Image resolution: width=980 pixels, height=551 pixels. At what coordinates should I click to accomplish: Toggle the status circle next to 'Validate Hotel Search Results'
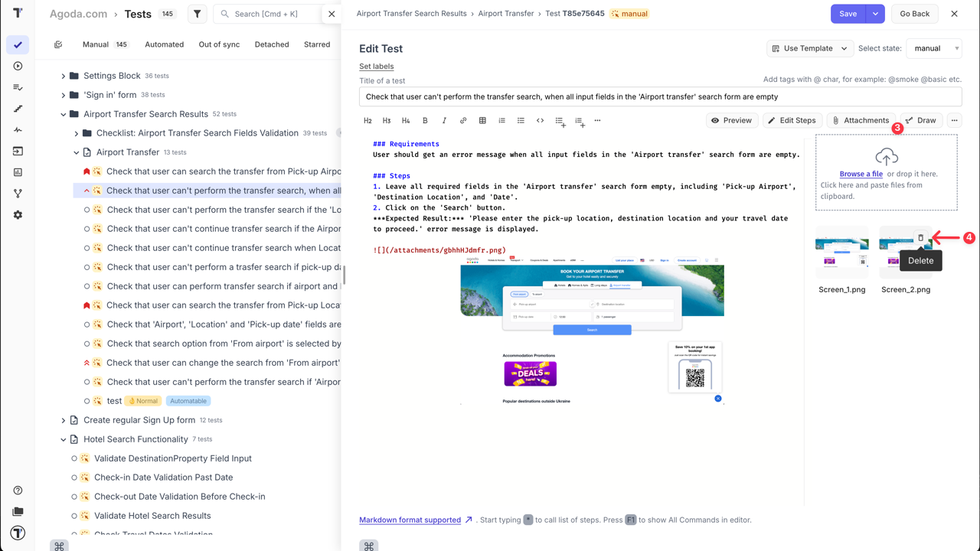pos(73,515)
